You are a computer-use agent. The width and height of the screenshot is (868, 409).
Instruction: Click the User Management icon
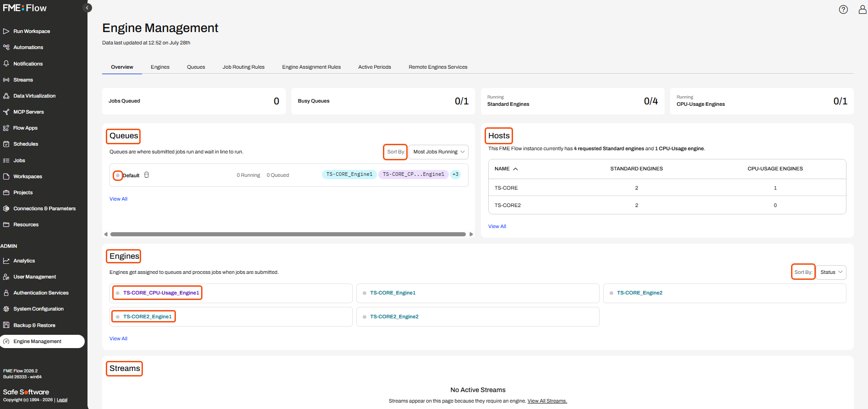tap(6, 277)
